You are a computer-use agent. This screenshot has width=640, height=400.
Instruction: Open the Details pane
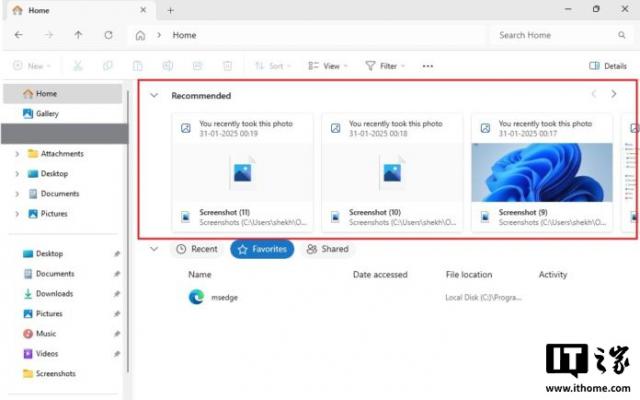pyautogui.click(x=608, y=66)
